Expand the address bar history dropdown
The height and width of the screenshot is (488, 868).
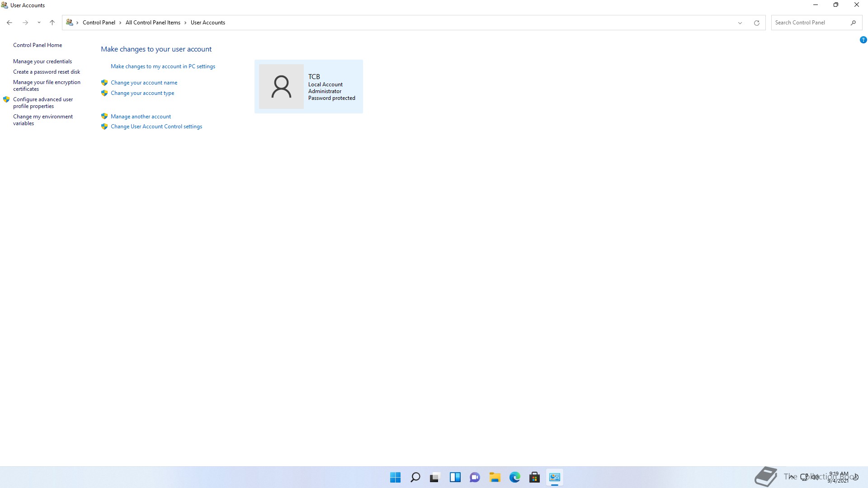(740, 23)
